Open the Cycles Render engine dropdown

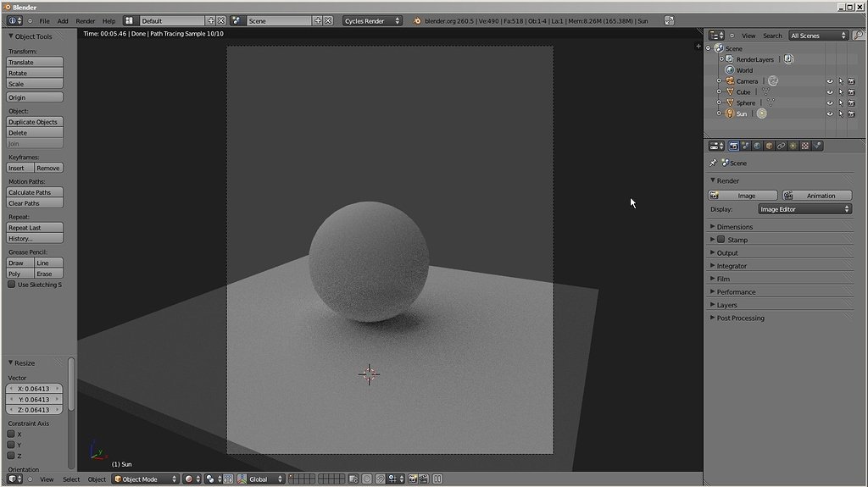click(x=371, y=21)
